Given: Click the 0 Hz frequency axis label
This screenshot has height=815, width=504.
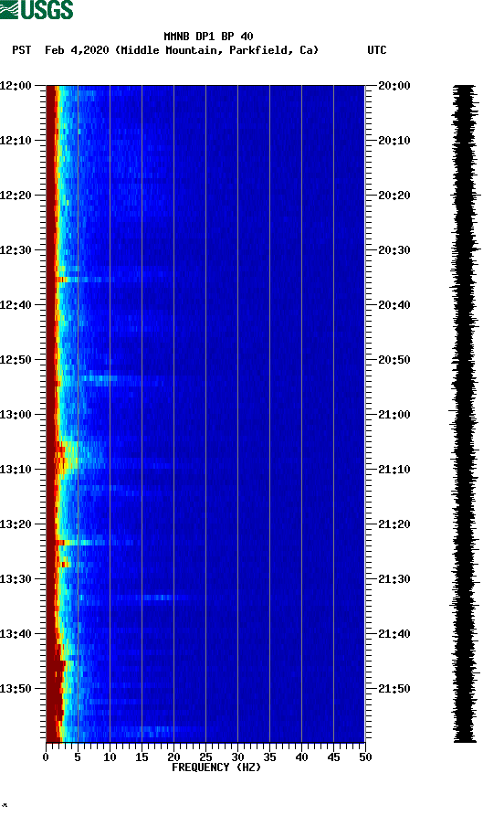Looking at the screenshot, I should 46,757.
